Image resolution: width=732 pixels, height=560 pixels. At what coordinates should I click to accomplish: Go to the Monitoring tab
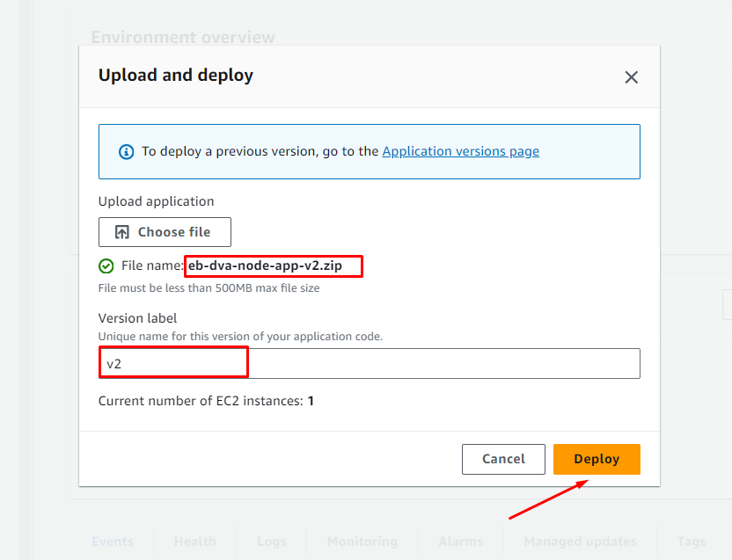tap(362, 542)
